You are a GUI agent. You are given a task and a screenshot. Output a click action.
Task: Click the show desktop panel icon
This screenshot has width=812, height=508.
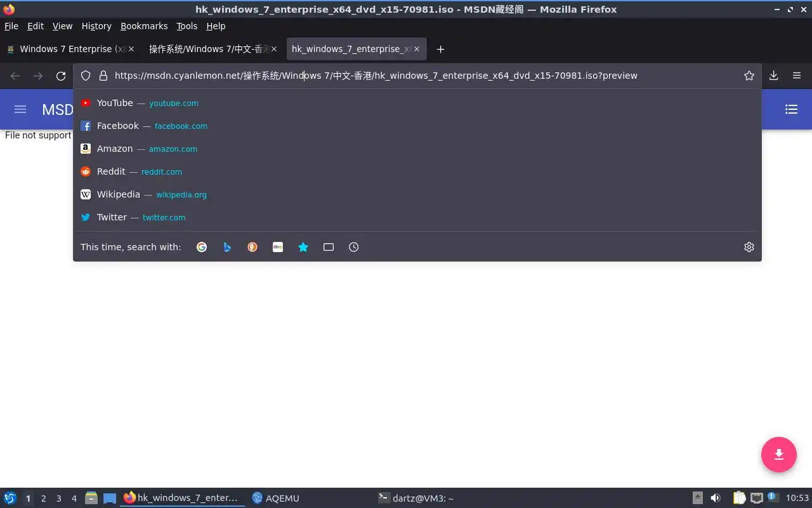(x=110, y=498)
